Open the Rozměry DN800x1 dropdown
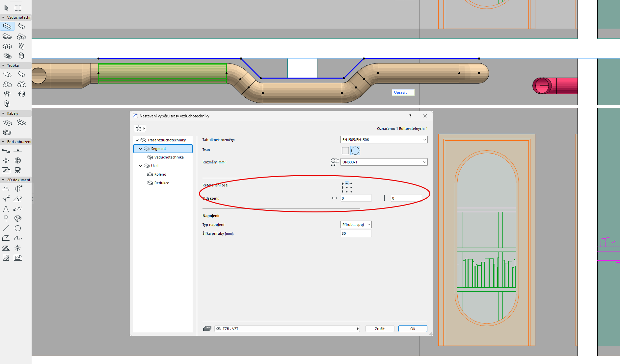Viewport: 620px width, 364px height. [x=384, y=162]
